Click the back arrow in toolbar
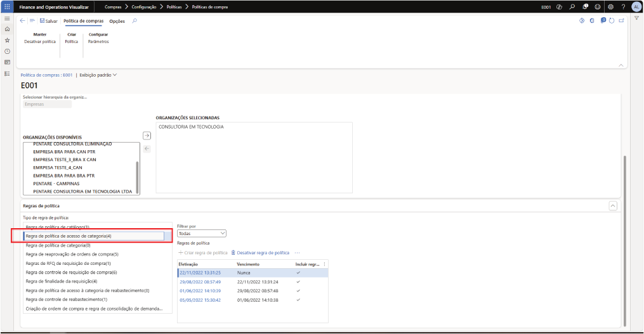 pos(23,21)
